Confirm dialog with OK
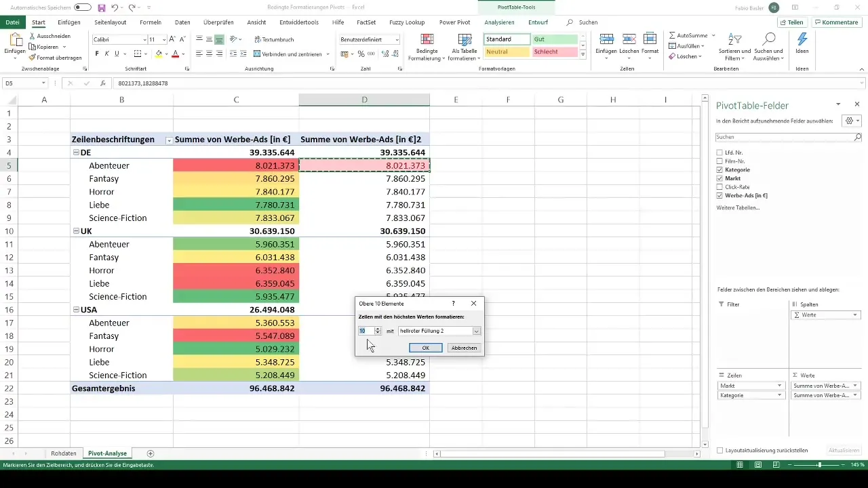 click(x=426, y=348)
